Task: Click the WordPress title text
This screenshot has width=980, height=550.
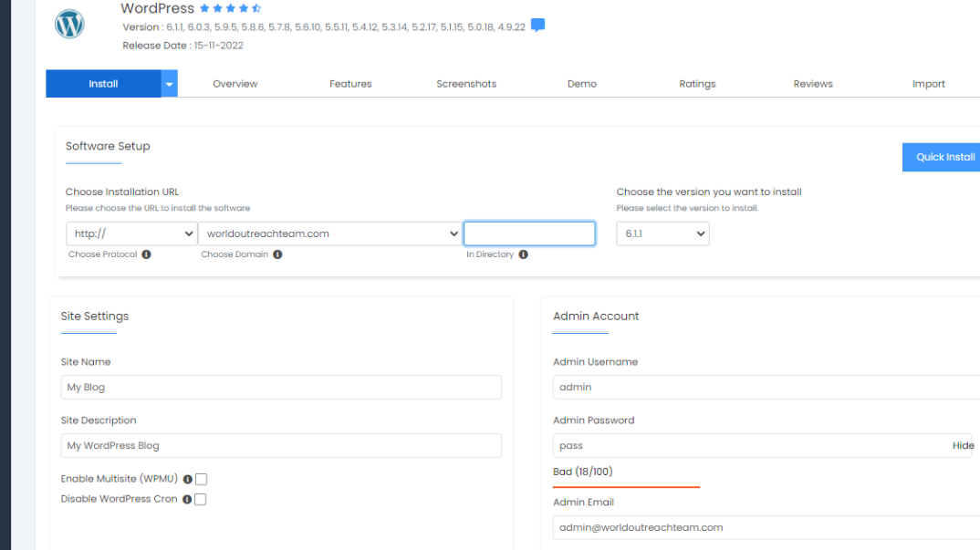Action: [158, 8]
